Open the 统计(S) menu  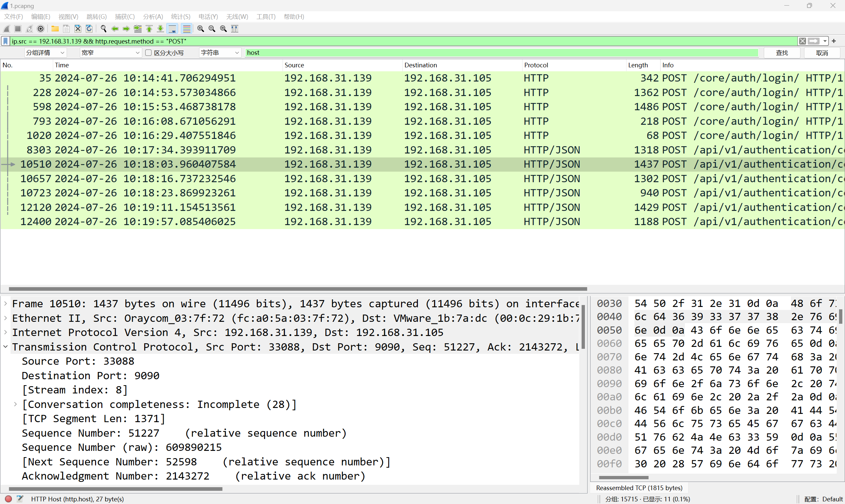pyautogui.click(x=181, y=17)
